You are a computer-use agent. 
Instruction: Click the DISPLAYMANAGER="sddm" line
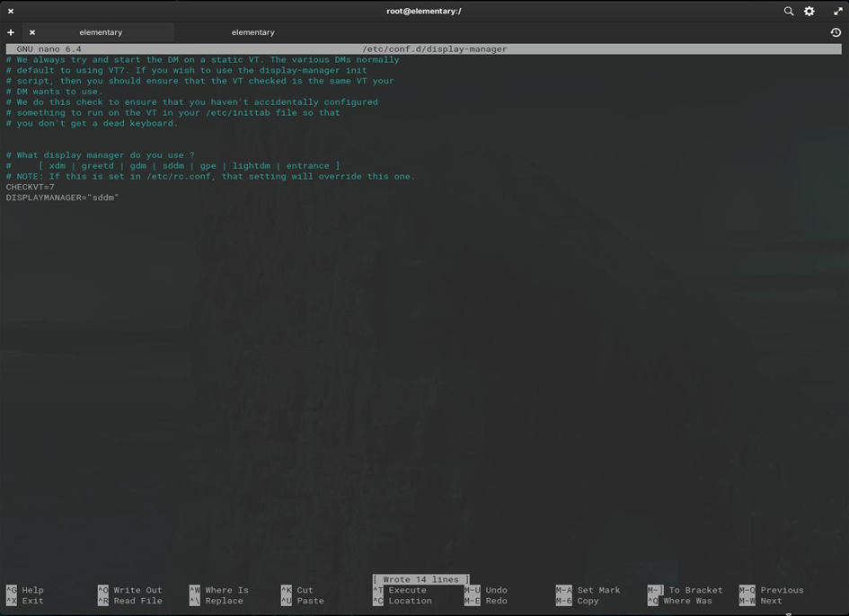62,198
